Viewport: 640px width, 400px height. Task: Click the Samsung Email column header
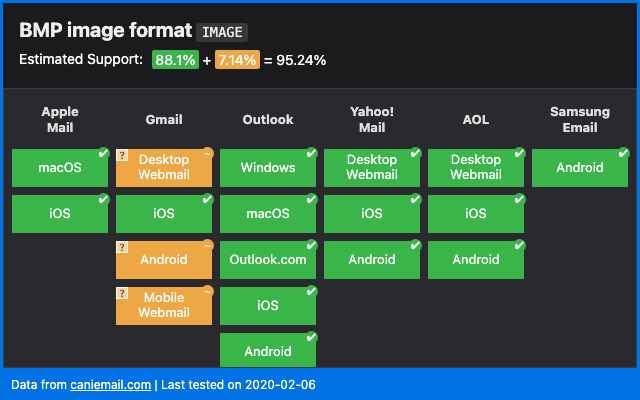click(580, 120)
